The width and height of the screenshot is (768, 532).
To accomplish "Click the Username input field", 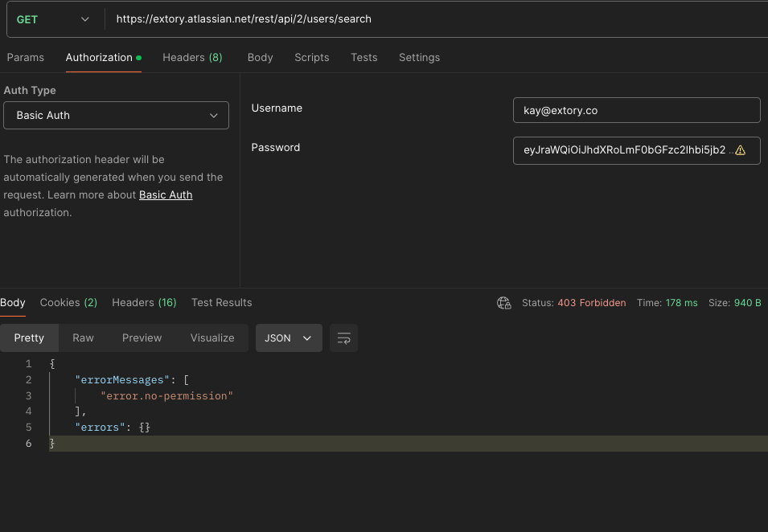I will click(x=636, y=111).
